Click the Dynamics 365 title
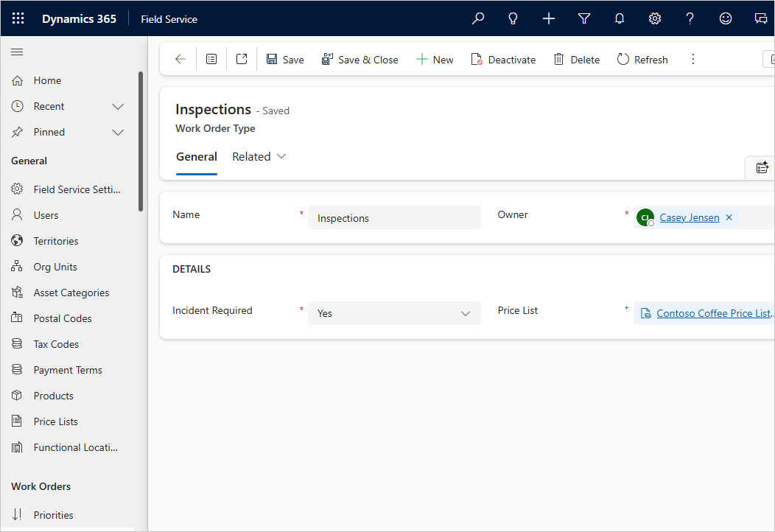 pos(79,18)
